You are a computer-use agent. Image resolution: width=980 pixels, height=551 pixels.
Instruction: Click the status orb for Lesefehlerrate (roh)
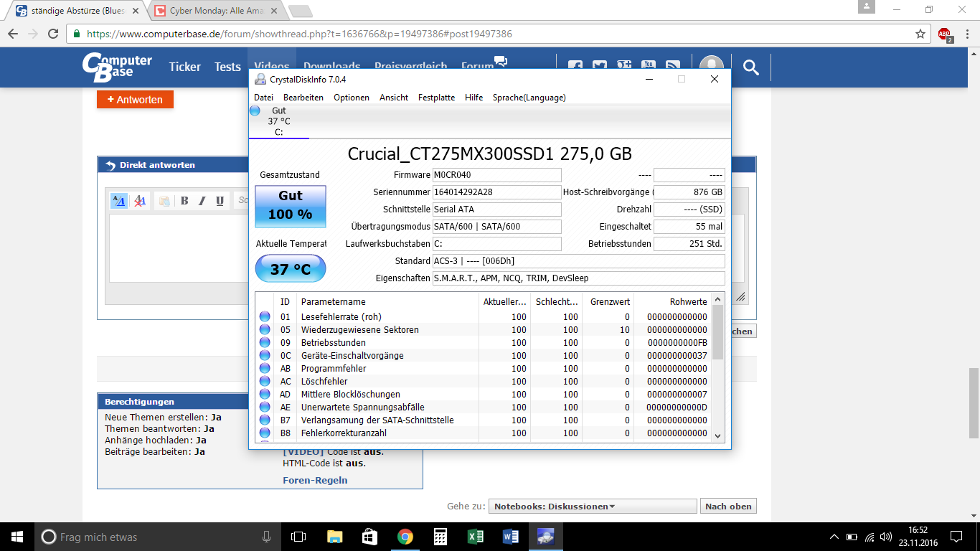click(x=265, y=316)
